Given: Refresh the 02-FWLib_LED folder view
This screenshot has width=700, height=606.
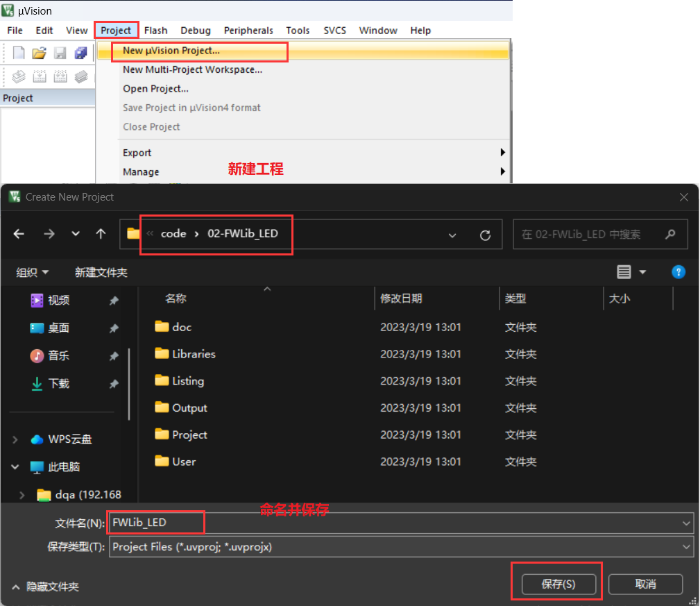Looking at the screenshot, I should [x=485, y=235].
